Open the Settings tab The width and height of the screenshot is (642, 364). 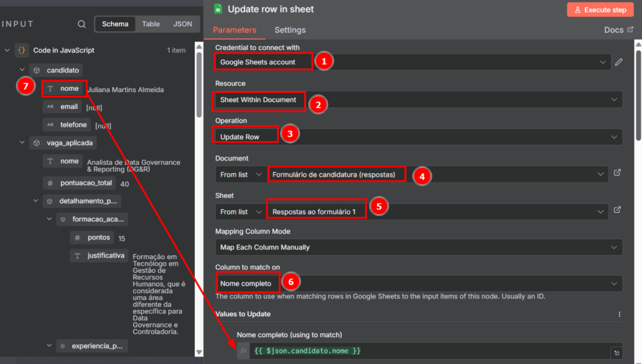point(290,30)
